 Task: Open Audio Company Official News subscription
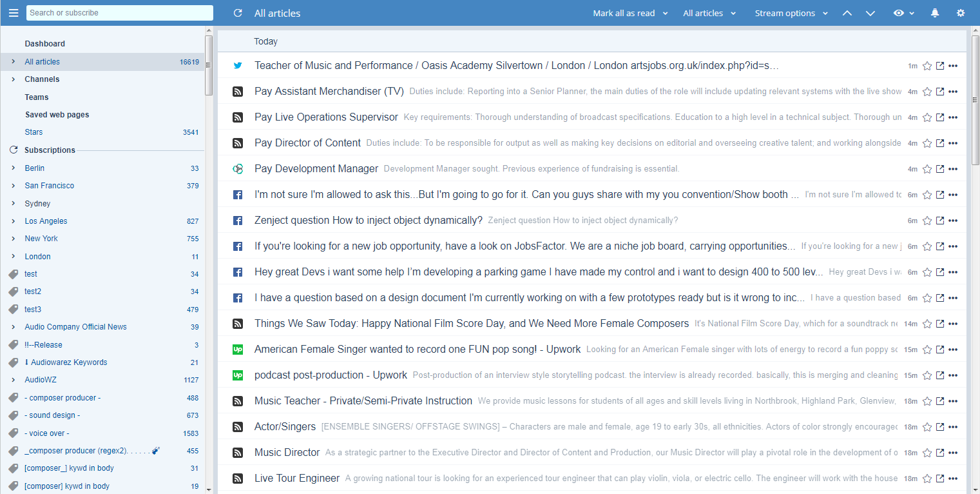(75, 327)
